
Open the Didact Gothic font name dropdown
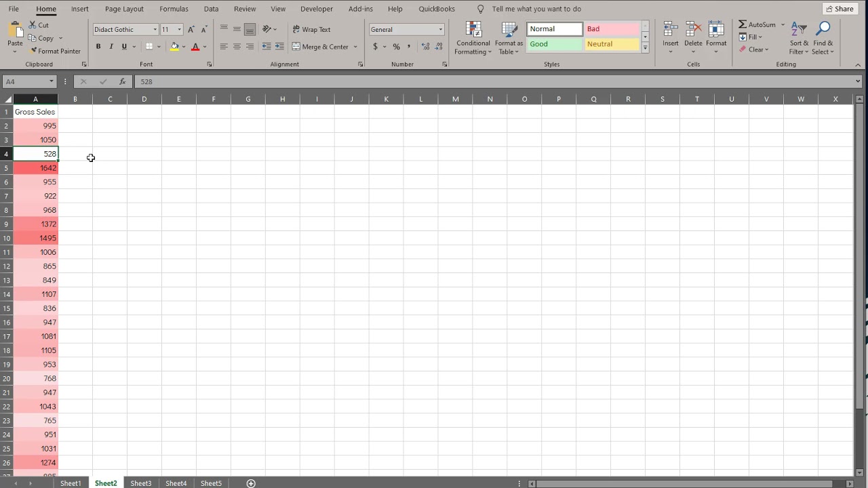155,29
